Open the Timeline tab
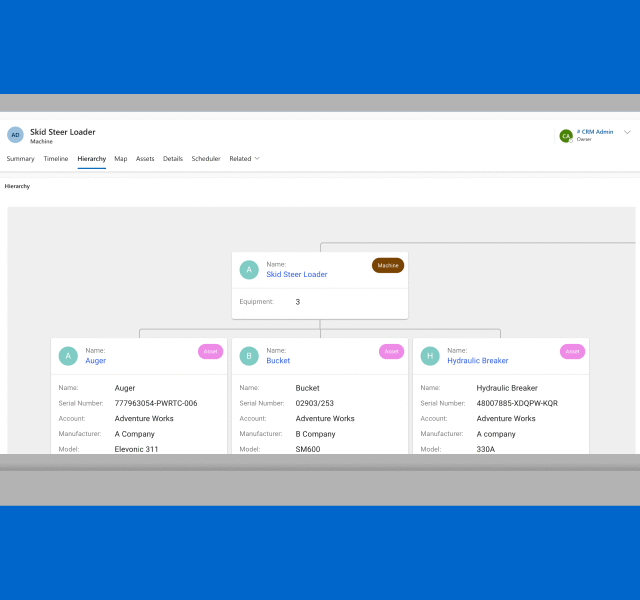This screenshot has width=640, height=600. pos(56,159)
